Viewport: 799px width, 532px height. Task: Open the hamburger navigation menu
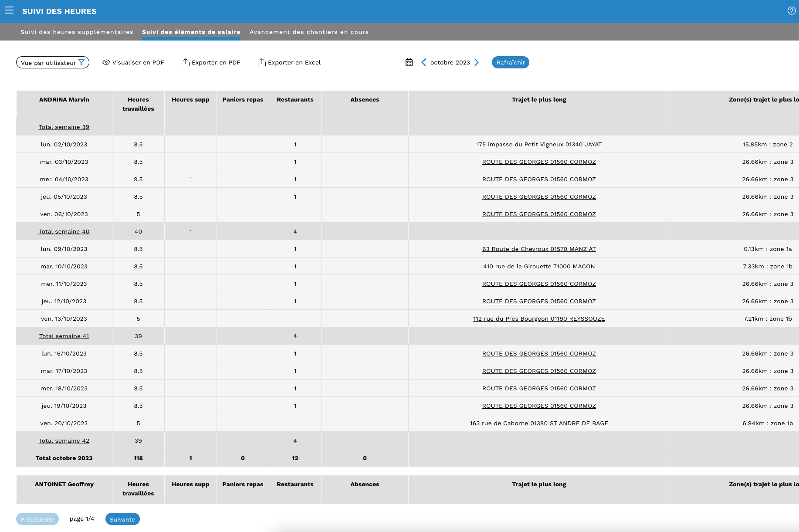click(x=9, y=10)
